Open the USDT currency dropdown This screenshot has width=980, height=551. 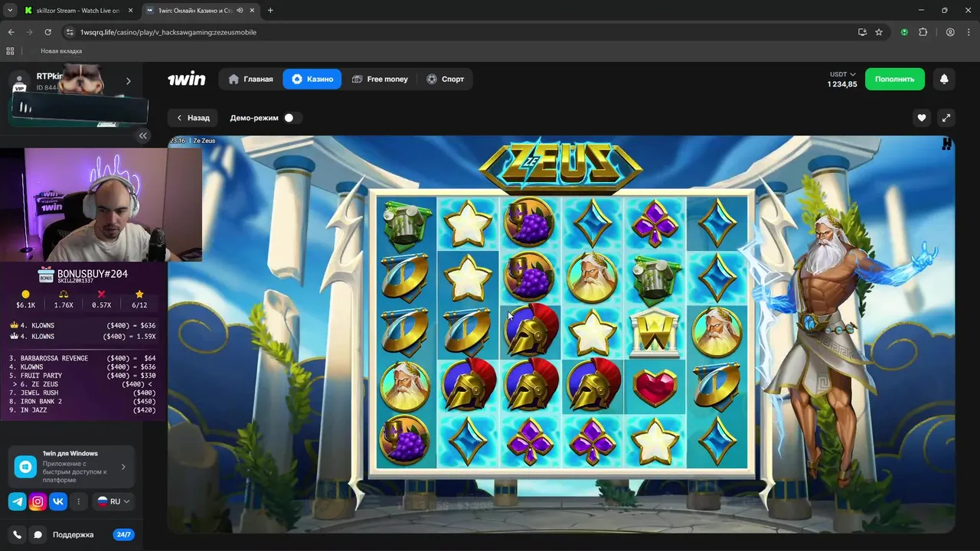842,74
